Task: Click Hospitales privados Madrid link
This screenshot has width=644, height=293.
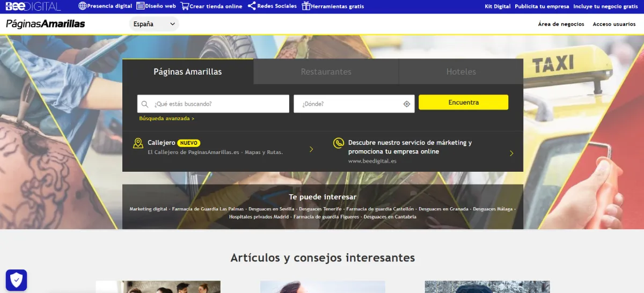Action: tap(259, 217)
